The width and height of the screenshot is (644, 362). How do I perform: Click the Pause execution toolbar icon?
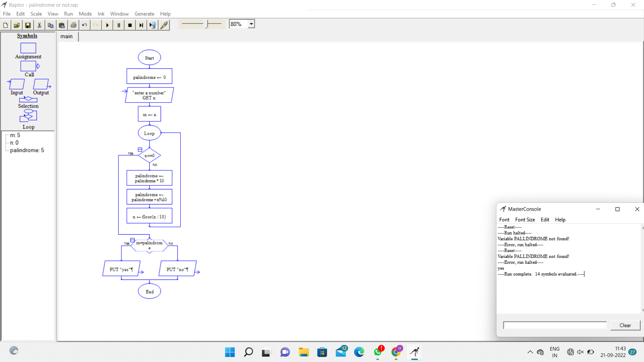pos(119,25)
